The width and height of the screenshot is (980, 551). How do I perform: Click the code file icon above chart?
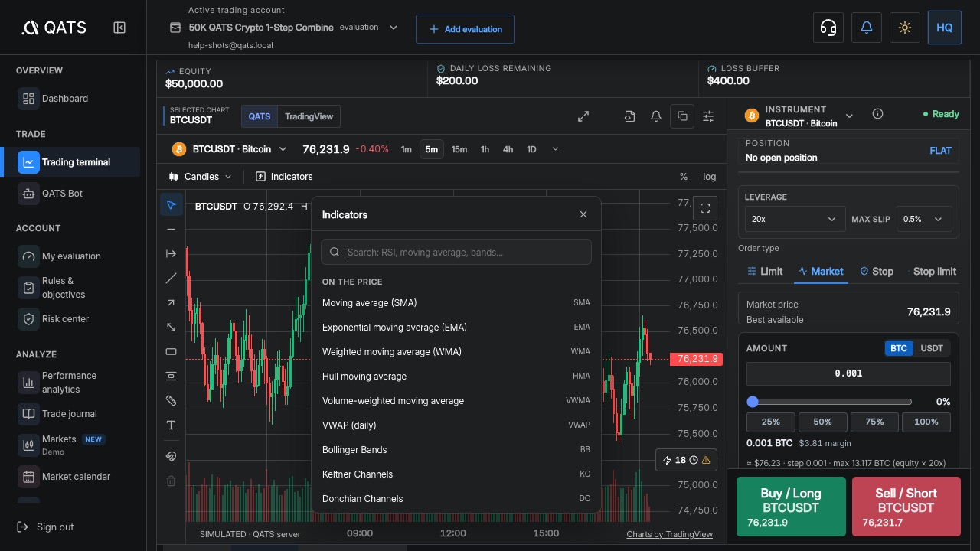click(629, 116)
